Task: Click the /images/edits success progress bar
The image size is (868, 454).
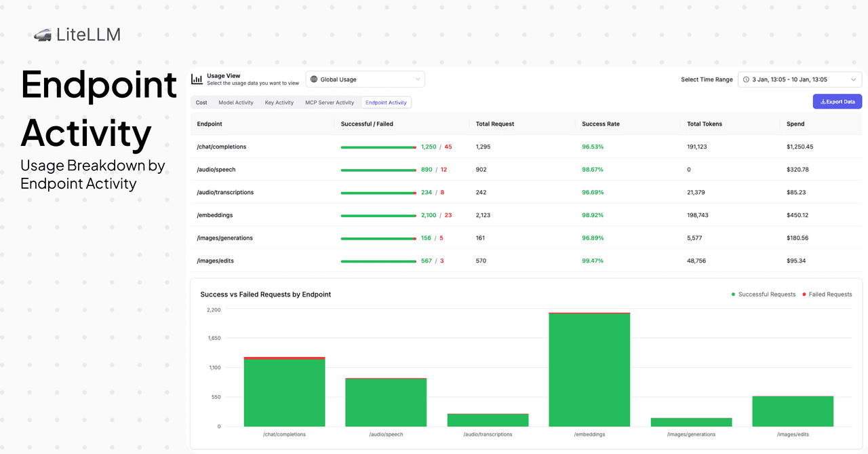Action: point(378,261)
